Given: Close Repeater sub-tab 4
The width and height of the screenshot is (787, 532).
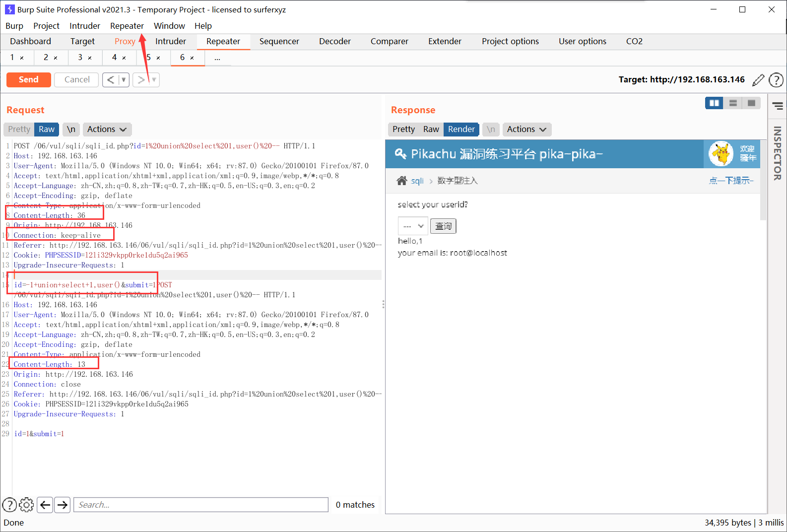Looking at the screenshot, I should point(124,58).
